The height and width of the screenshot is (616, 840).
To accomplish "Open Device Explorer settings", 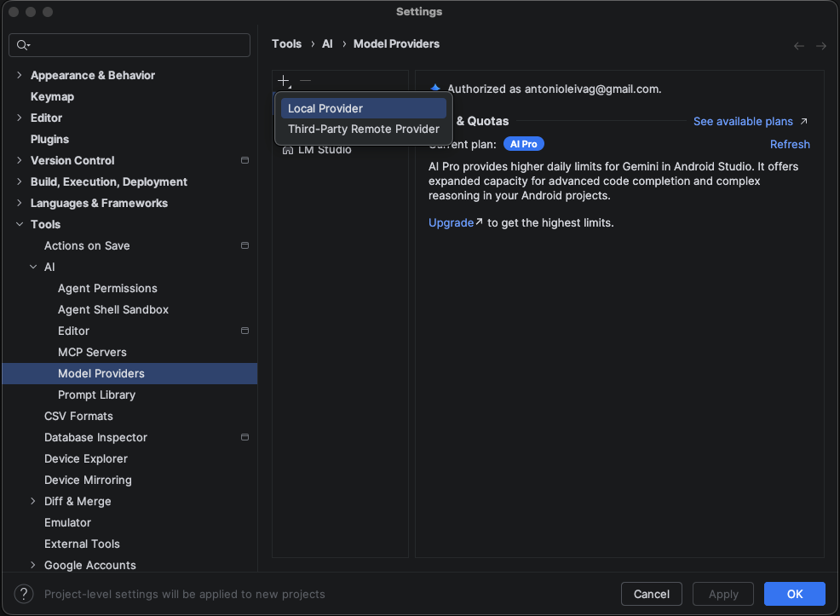I will pyautogui.click(x=86, y=458).
